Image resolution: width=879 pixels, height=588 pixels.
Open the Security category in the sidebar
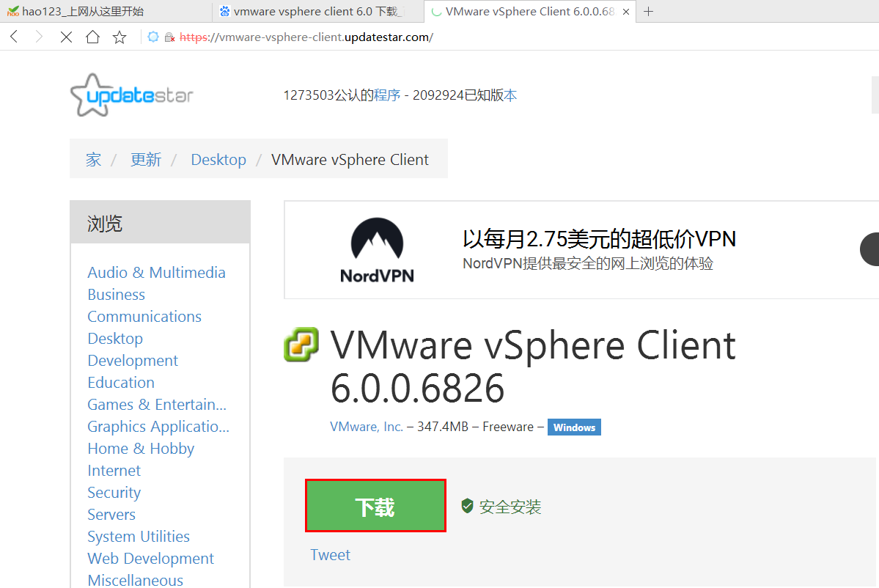point(114,492)
